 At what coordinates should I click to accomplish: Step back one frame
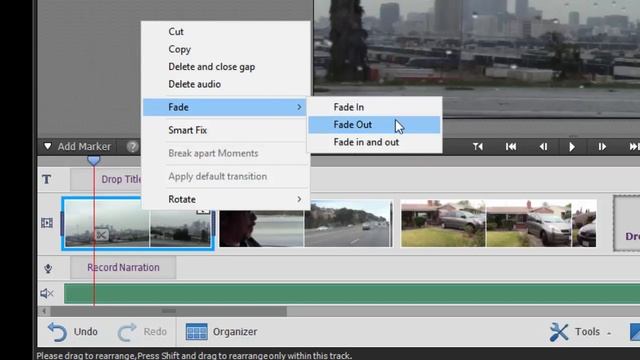click(543, 147)
